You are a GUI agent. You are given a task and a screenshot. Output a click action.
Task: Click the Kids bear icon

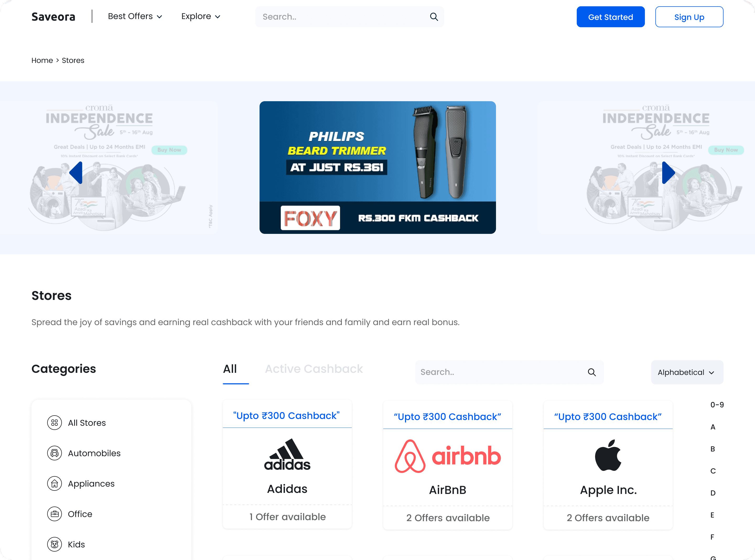point(54,545)
